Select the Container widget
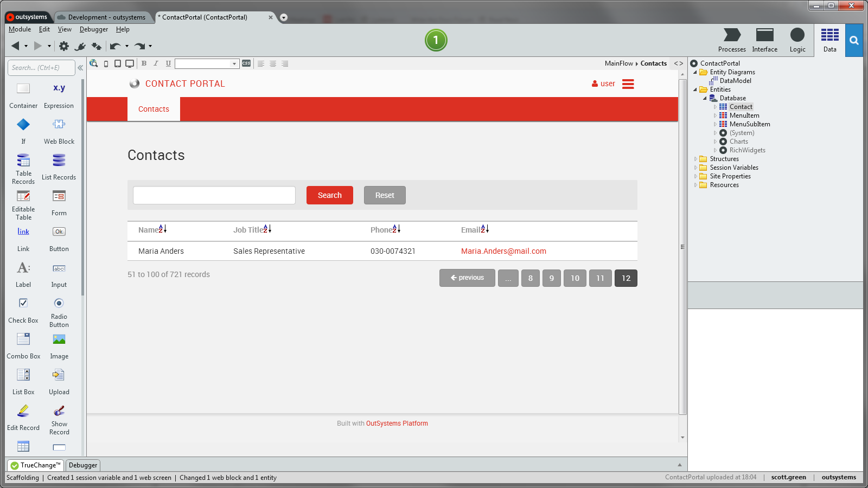This screenshot has height=488, width=868. (23, 95)
